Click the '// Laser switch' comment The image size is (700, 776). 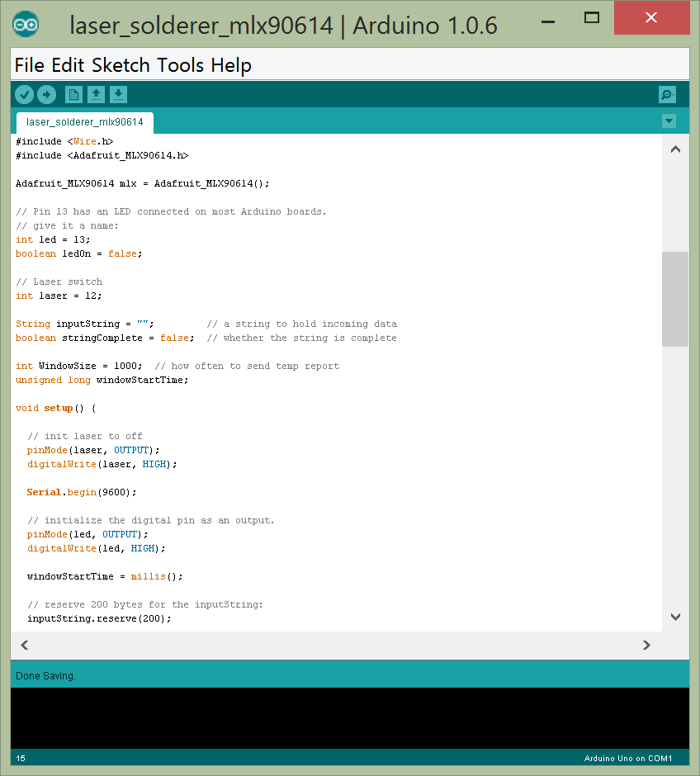[x=59, y=282]
